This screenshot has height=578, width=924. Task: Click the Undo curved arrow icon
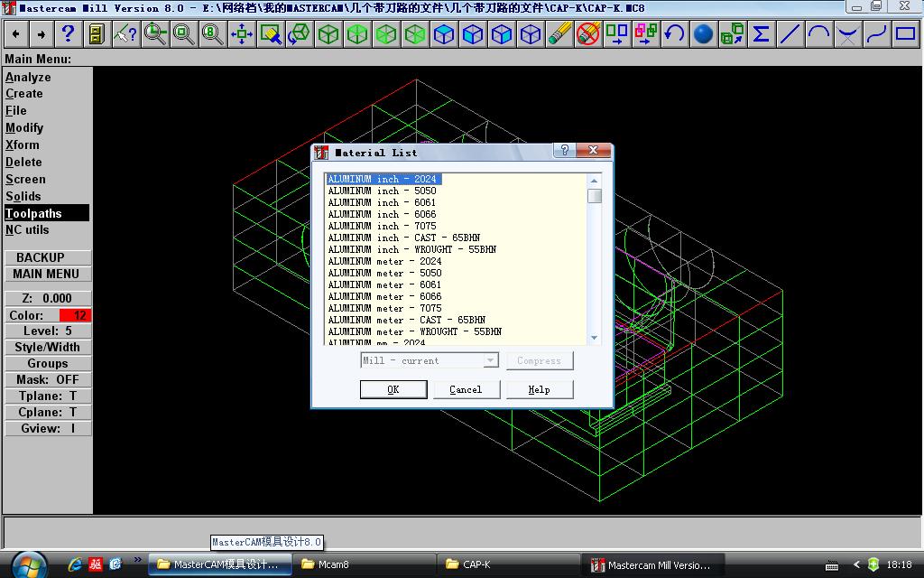[675, 34]
